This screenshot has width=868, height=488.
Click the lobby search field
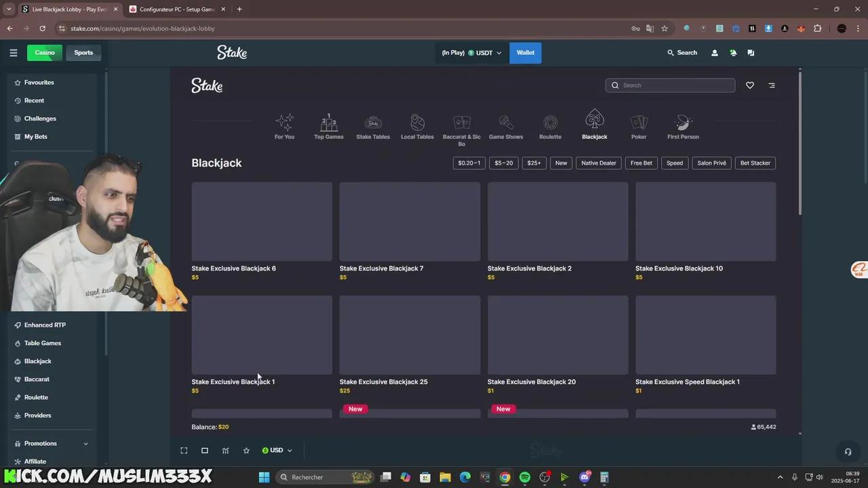pos(670,85)
